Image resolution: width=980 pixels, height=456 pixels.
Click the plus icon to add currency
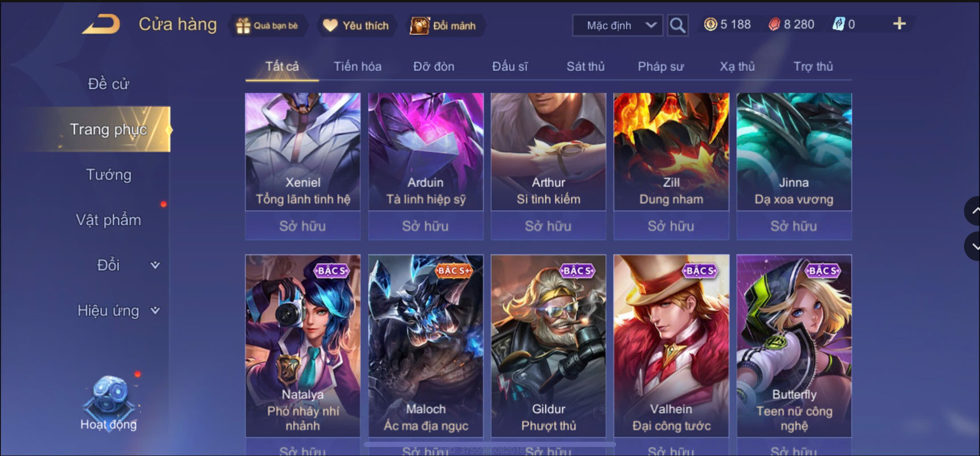pos(899,23)
